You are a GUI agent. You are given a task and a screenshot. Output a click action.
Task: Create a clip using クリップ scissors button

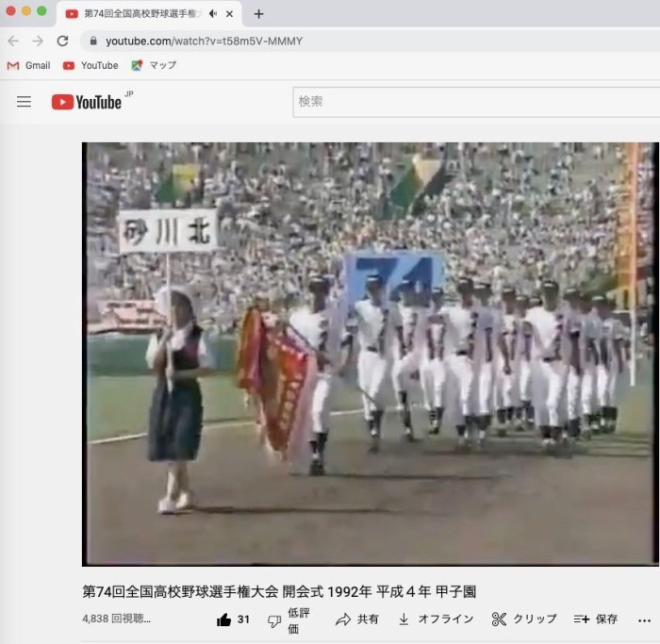click(x=523, y=619)
